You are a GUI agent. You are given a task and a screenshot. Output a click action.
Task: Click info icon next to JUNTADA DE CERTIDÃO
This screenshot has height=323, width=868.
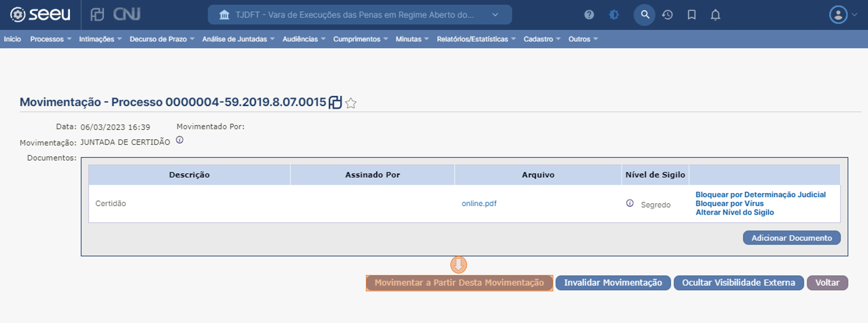[180, 140]
